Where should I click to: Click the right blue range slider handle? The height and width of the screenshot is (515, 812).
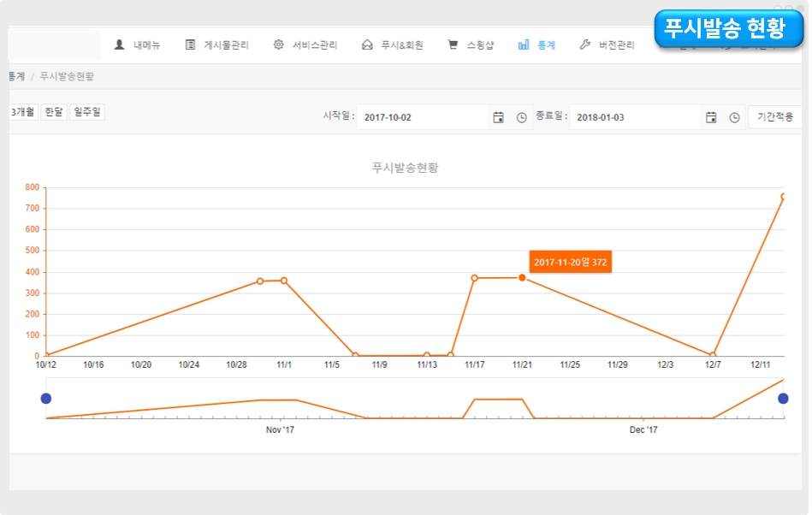tap(783, 399)
